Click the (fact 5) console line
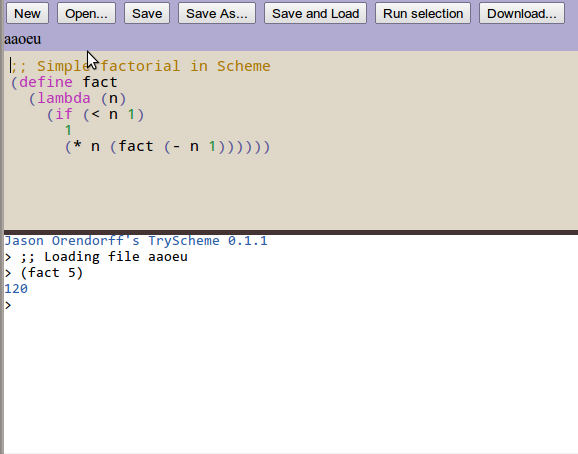Viewport: 578px width, 454px height. (44, 273)
